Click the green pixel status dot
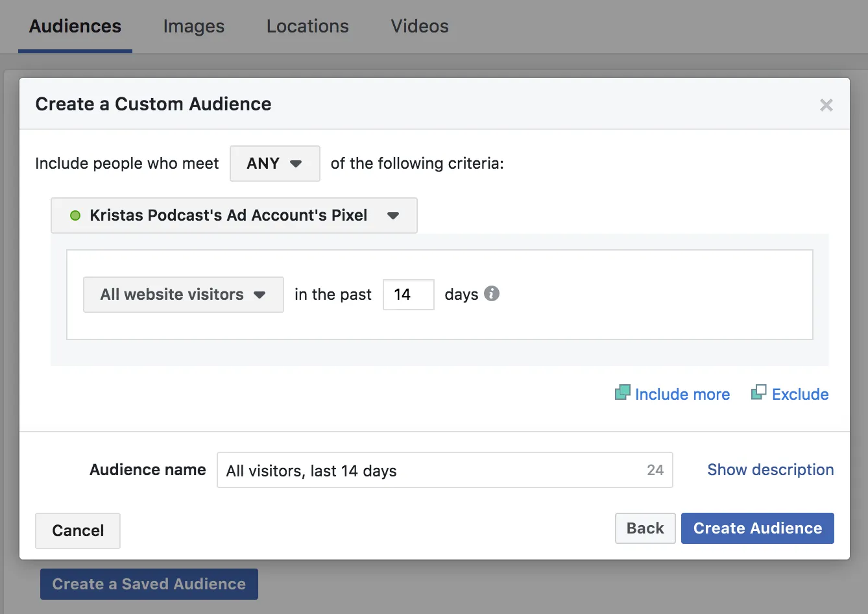Viewport: 868px width, 614px height. tap(75, 215)
